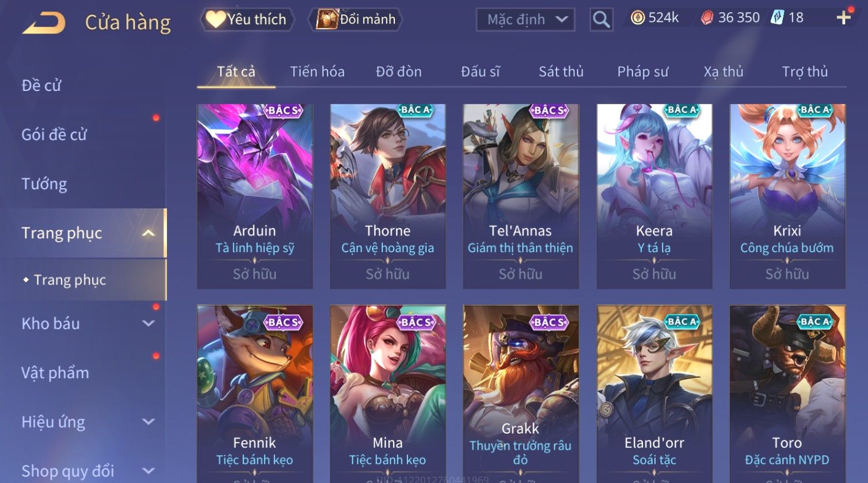Go to Gói đề cử section
This screenshot has height=483, width=868.
(54, 135)
